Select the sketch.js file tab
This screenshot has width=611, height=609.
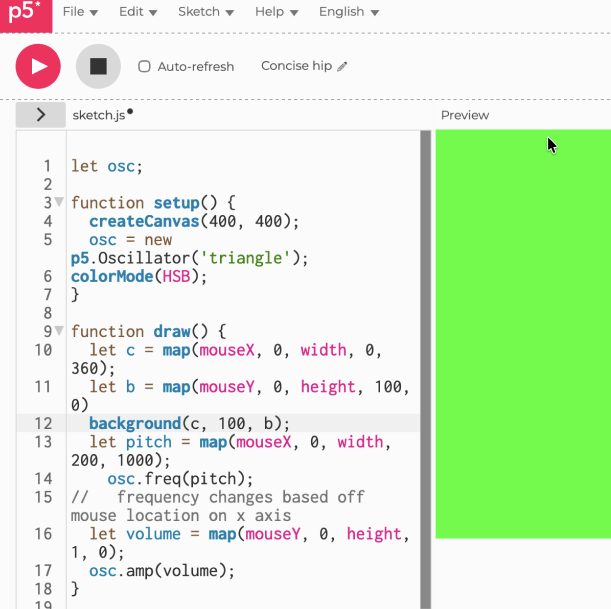point(98,115)
